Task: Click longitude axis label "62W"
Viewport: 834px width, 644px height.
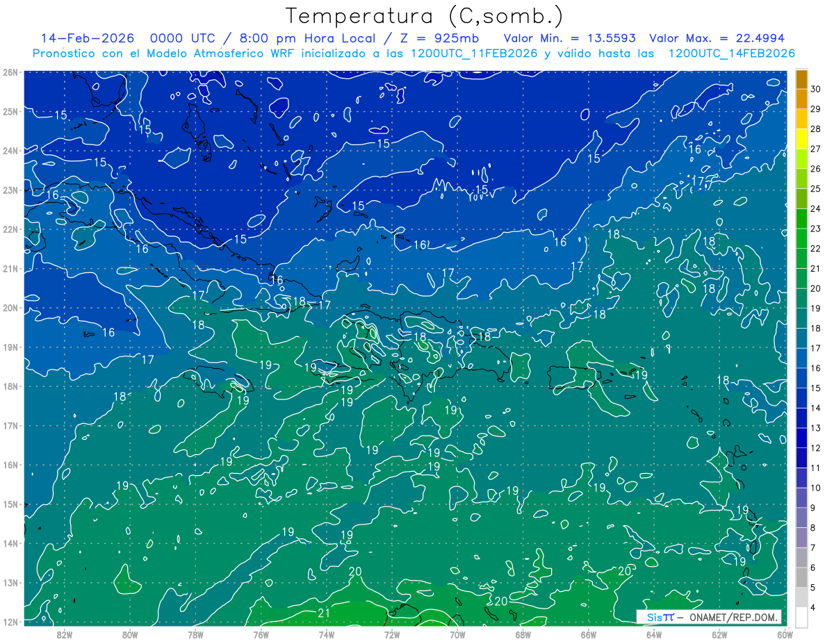Action: tap(719, 634)
